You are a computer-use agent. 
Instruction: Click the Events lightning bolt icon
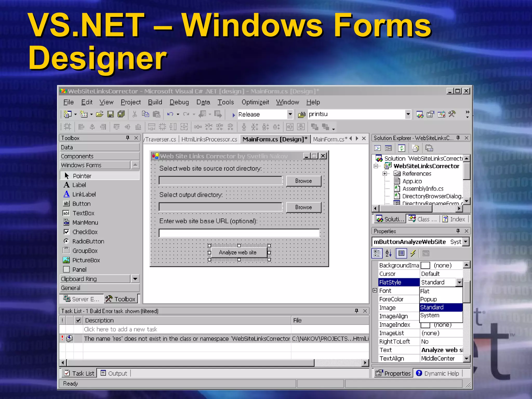(x=413, y=253)
